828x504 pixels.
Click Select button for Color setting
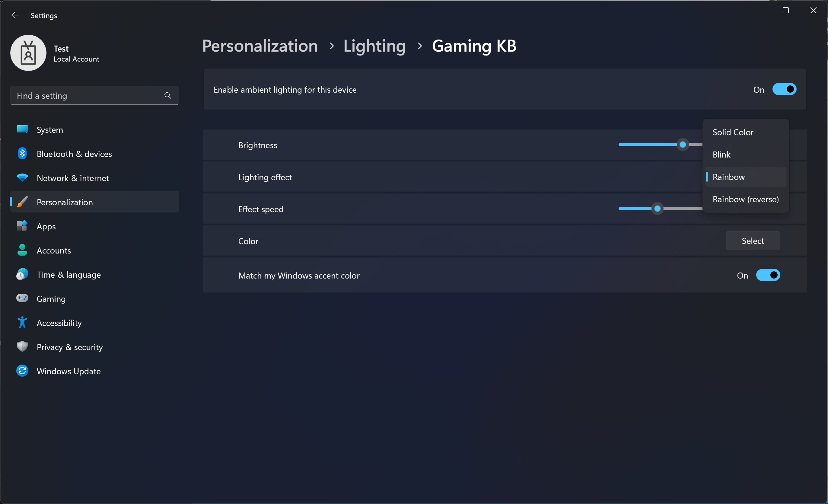coord(752,241)
